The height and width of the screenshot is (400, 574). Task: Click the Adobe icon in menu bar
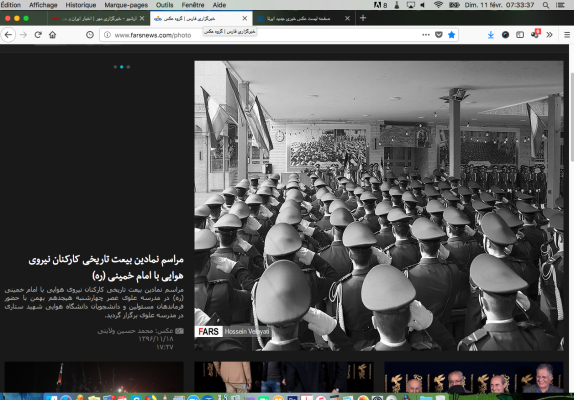point(380,5)
